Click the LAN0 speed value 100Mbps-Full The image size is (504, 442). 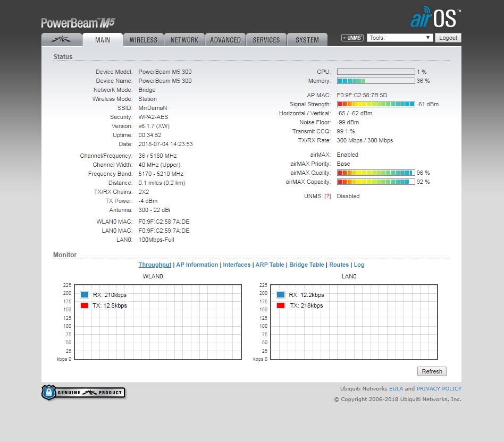[156, 240]
